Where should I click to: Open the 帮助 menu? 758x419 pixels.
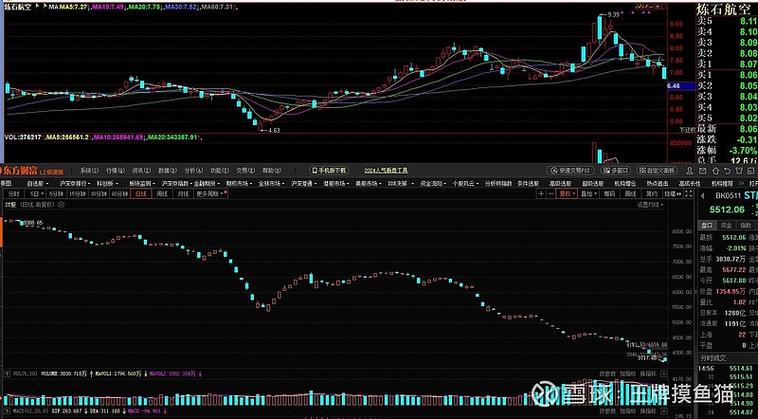tap(272, 171)
